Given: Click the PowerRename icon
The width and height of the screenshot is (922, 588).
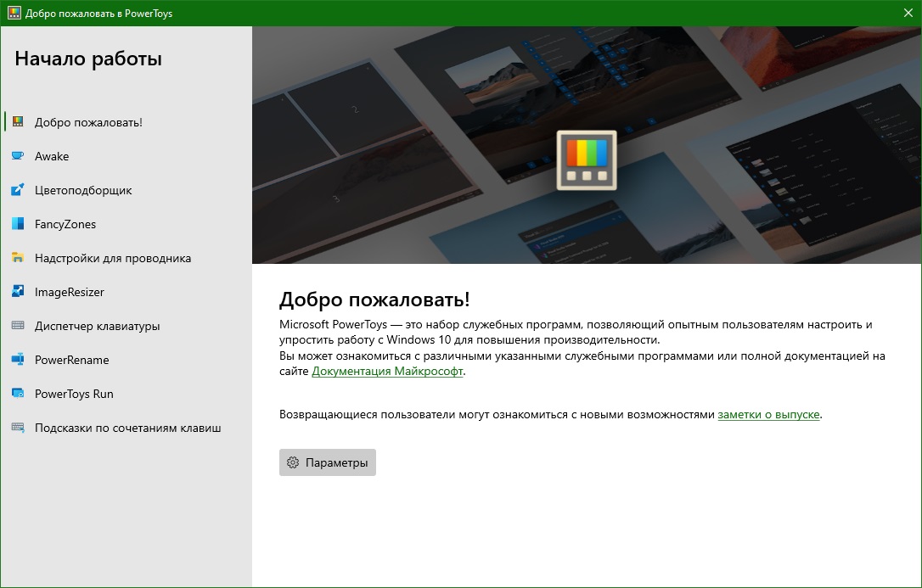Looking at the screenshot, I should (x=20, y=360).
